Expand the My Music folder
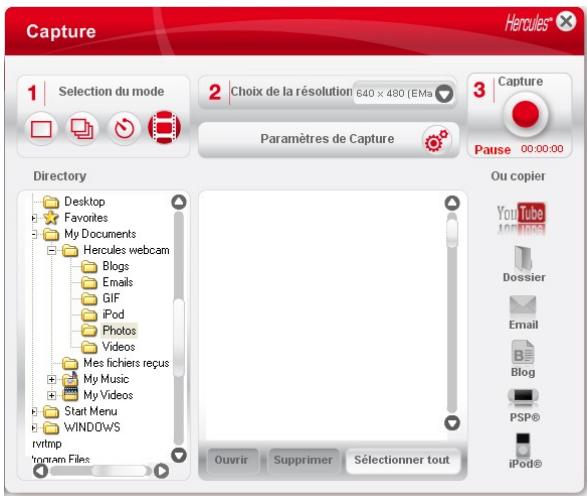The width and height of the screenshot is (587, 496). pos(52,380)
